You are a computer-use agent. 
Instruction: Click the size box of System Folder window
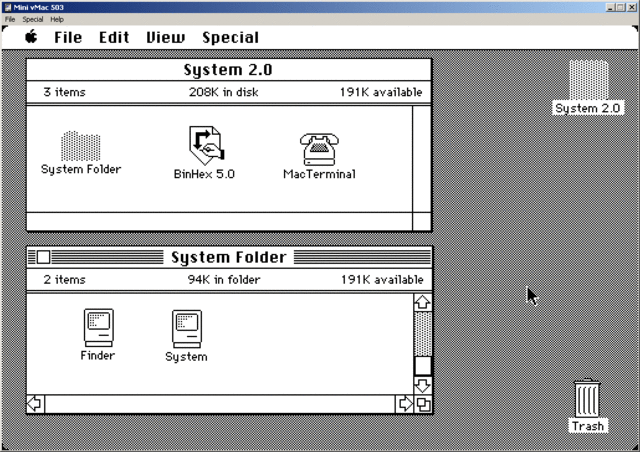(423, 405)
